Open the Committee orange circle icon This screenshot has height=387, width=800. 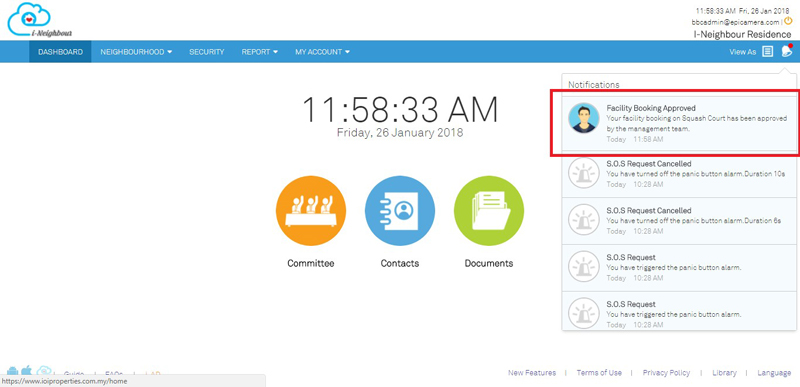(311, 211)
